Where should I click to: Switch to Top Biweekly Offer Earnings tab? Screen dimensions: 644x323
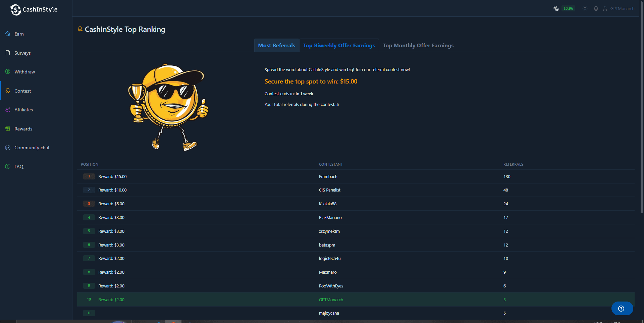tap(339, 45)
